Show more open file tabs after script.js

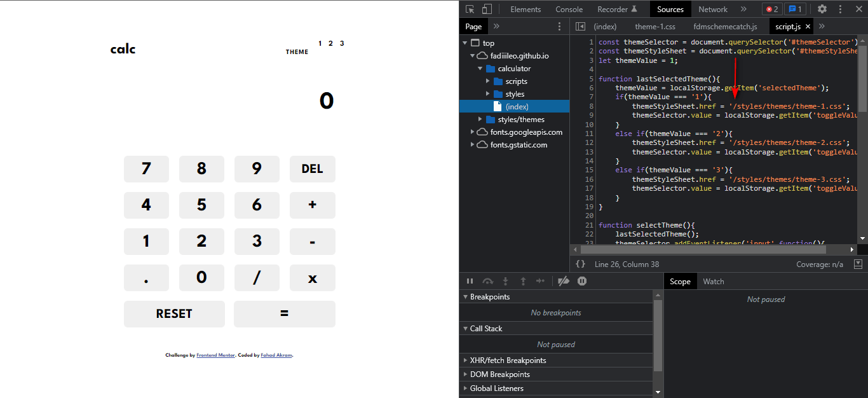pos(822,26)
